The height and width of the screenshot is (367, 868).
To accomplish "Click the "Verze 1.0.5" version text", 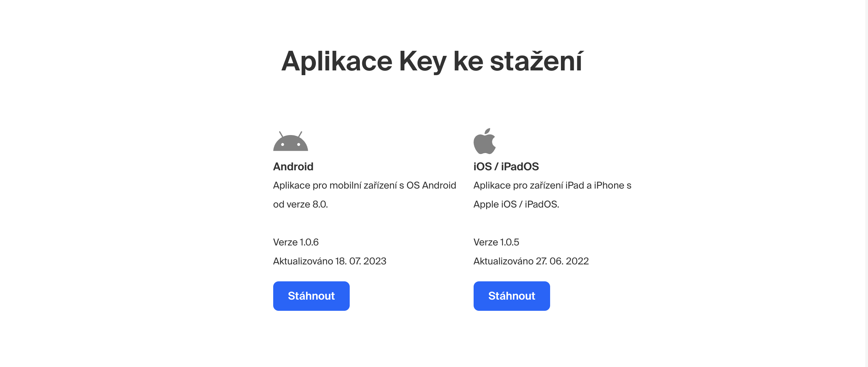I will click(x=496, y=242).
